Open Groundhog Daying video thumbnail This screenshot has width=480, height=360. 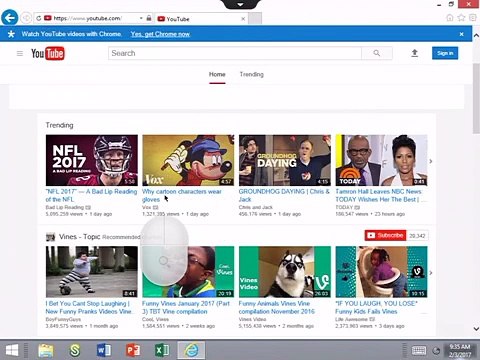click(x=285, y=160)
